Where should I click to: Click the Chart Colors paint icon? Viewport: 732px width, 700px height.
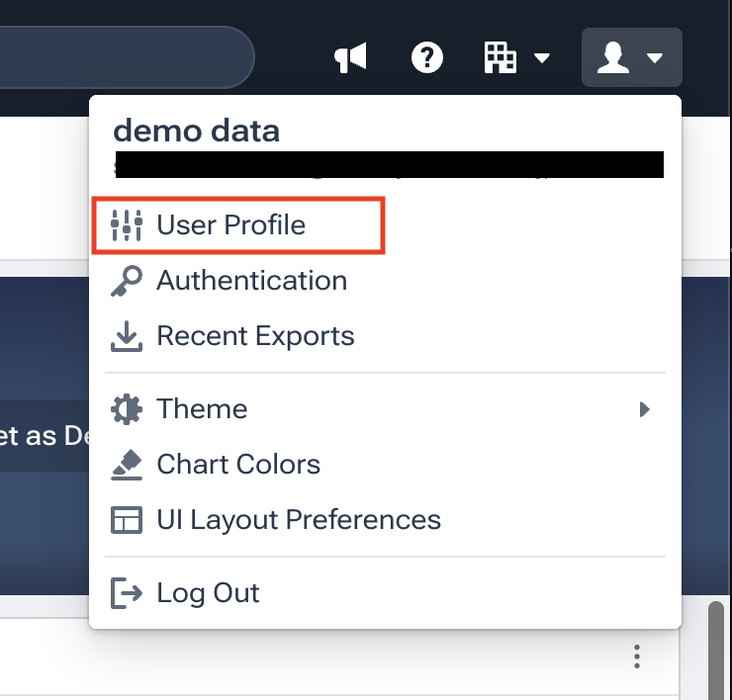point(127,465)
